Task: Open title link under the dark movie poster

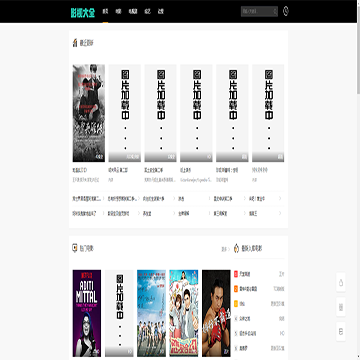Action: (79, 170)
